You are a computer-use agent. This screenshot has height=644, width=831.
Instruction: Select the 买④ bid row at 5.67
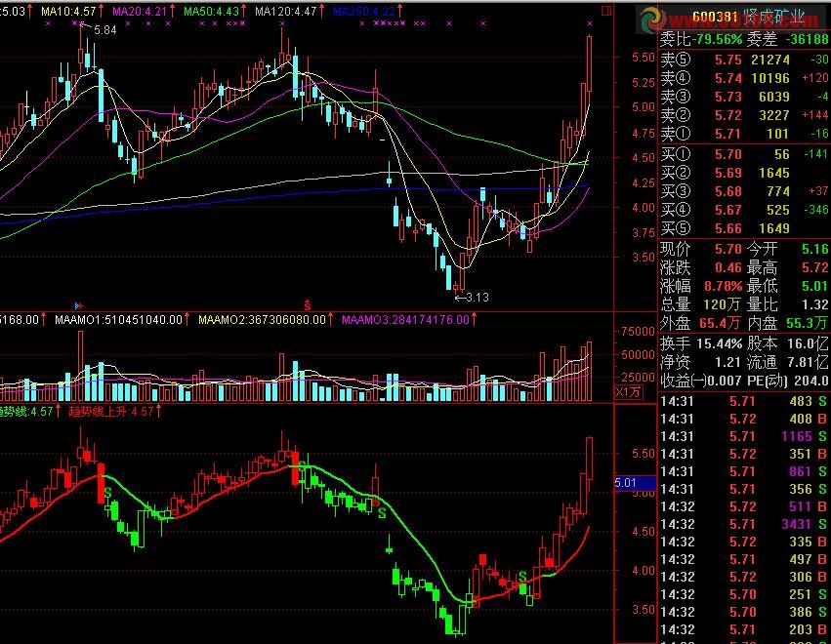click(x=744, y=210)
